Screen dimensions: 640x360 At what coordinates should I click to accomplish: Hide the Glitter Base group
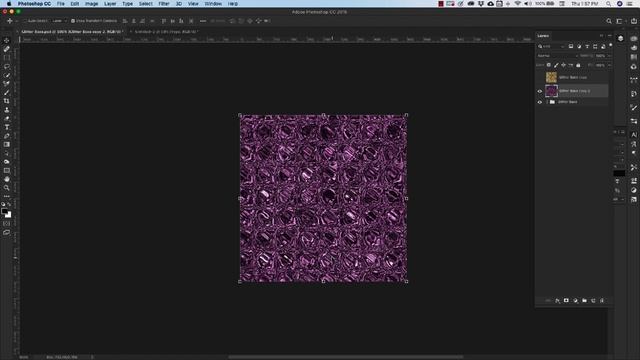point(540,102)
